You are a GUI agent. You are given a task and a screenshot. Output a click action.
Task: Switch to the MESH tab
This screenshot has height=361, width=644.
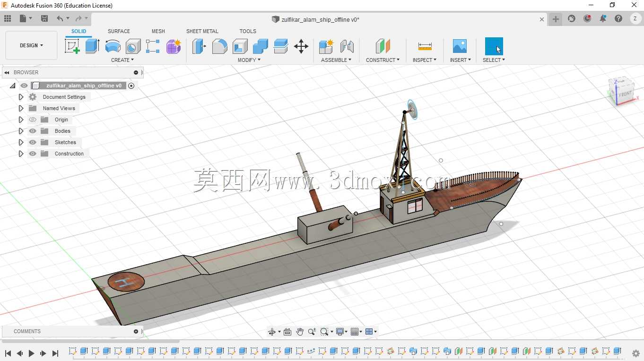coord(158,31)
